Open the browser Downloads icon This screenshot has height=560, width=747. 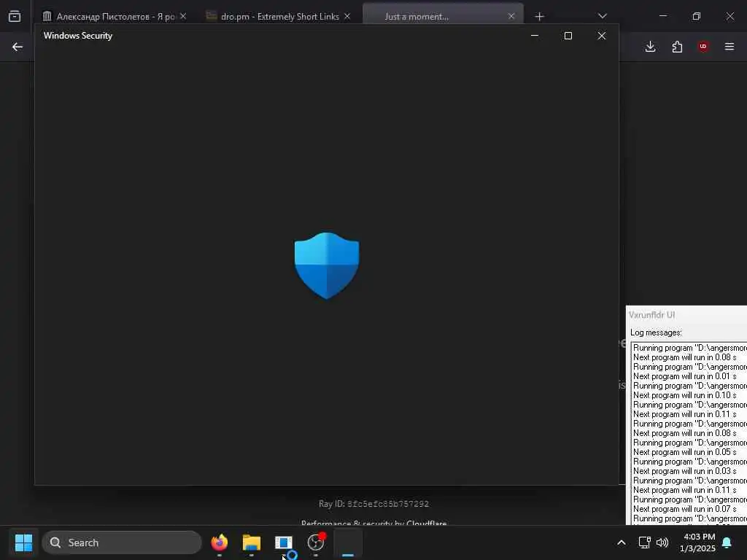pos(650,47)
